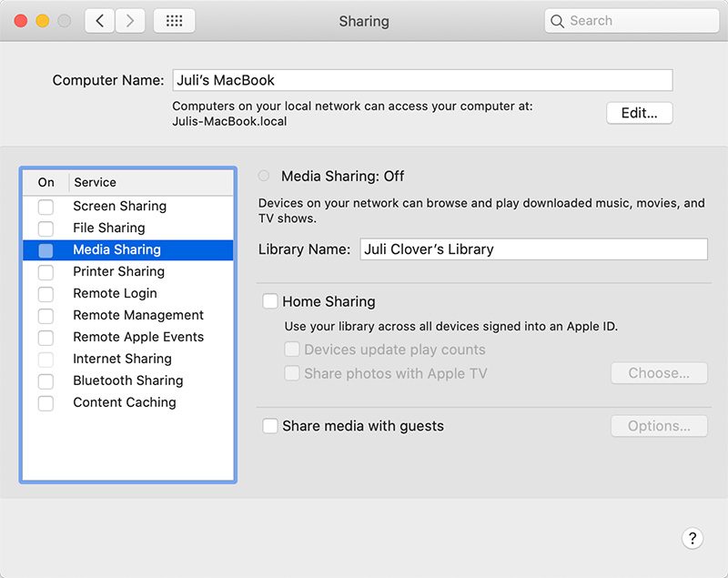Turn on File Sharing checkbox
Viewport: 728px width, 578px height.
(45, 228)
